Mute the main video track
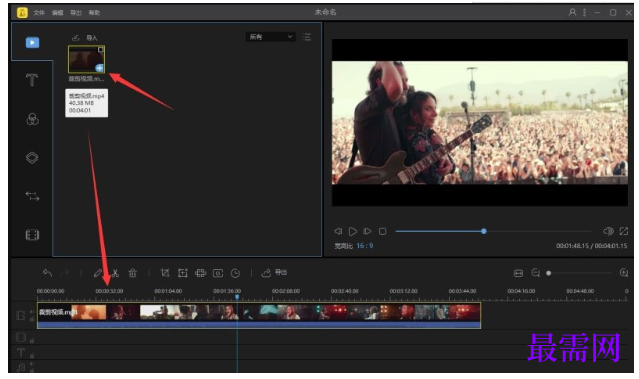 pyautogui.click(x=32, y=312)
